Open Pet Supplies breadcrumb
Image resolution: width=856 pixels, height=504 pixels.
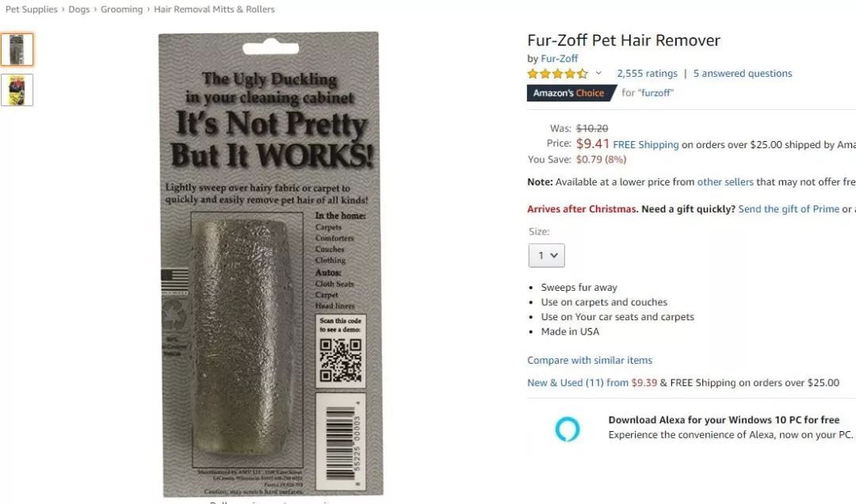tap(31, 10)
